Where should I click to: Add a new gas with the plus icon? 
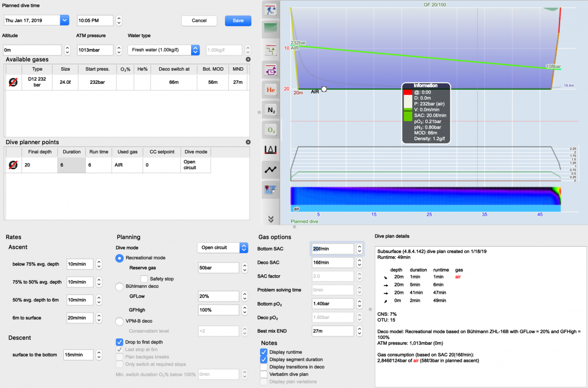pyautogui.click(x=248, y=59)
